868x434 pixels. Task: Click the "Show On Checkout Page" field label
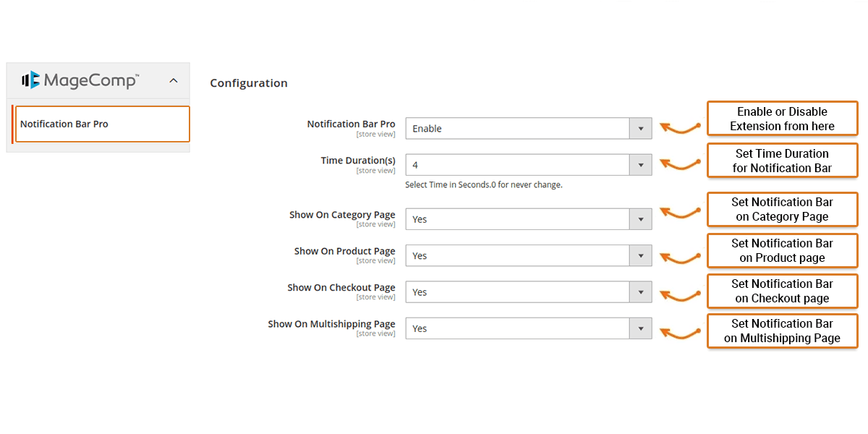(x=341, y=288)
